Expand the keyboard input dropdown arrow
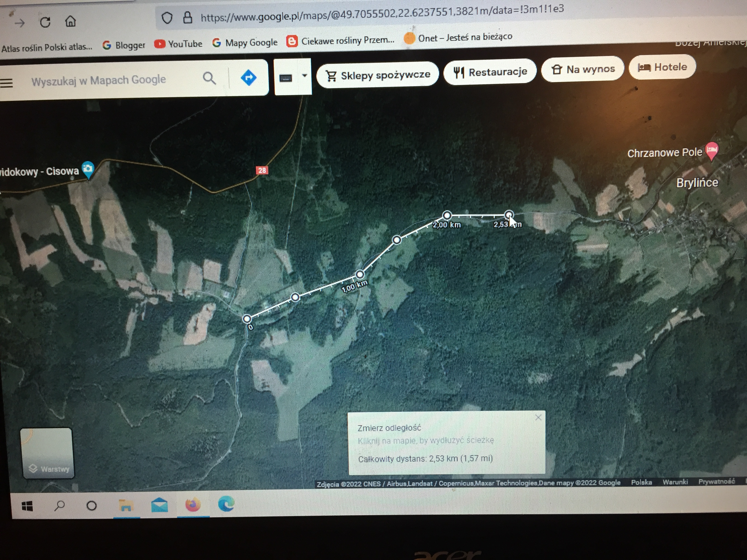 pyautogui.click(x=304, y=76)
